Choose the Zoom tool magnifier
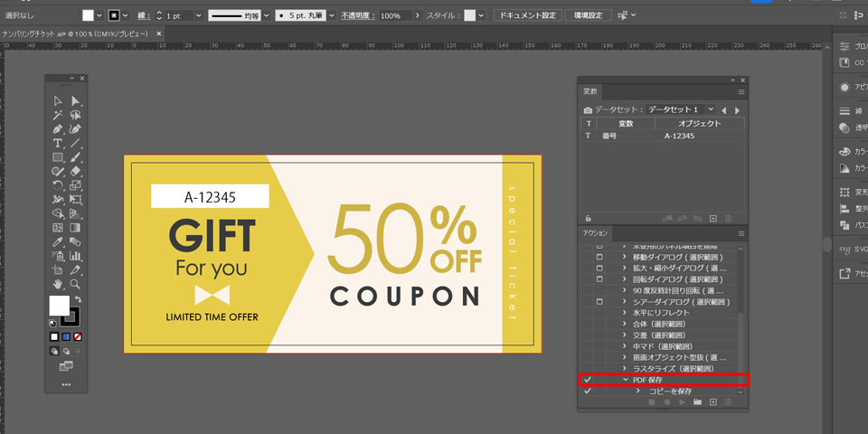 (76, 284)
